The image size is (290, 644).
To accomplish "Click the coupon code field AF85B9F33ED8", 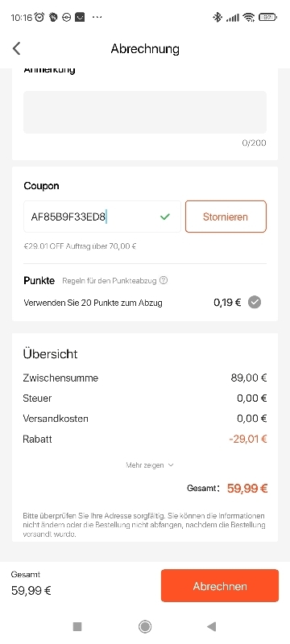I will (102, 217).
